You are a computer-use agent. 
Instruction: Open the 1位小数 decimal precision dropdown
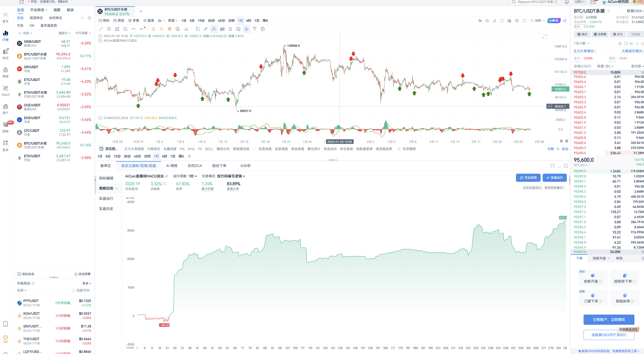581,44
